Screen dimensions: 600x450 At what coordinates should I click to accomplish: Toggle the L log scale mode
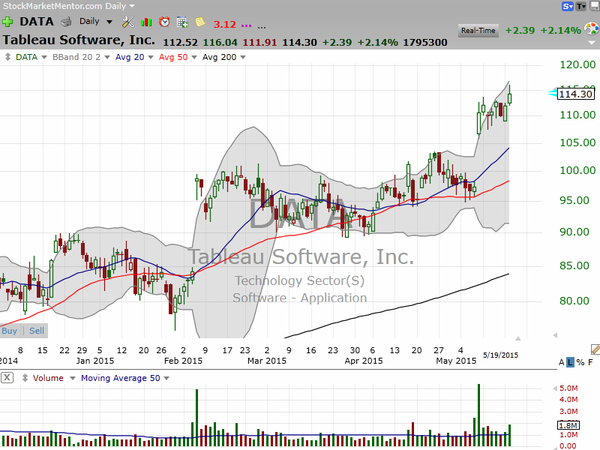click(x=571, y=362)
